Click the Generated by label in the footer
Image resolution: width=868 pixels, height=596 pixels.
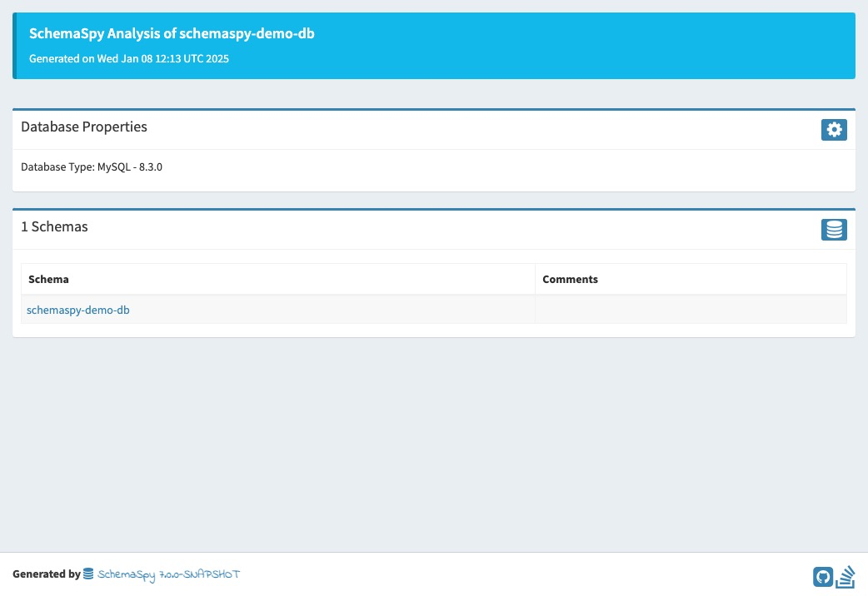(x=47, y=574)
